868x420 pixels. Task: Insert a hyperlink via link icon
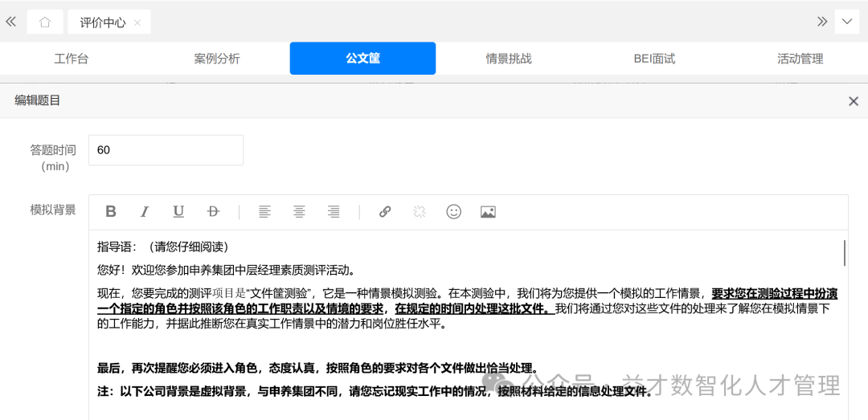point(385,211)
